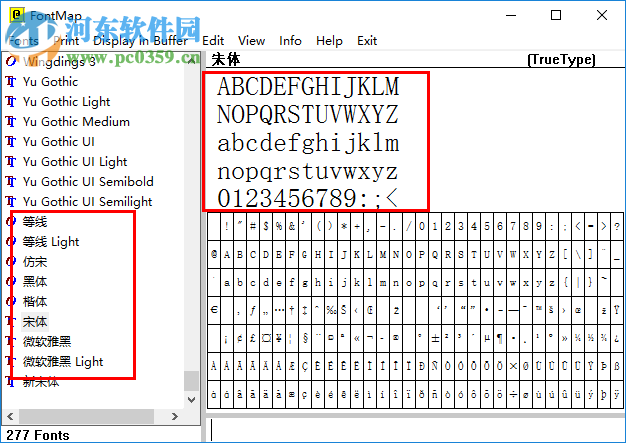Open the View menu

point(251,41)
